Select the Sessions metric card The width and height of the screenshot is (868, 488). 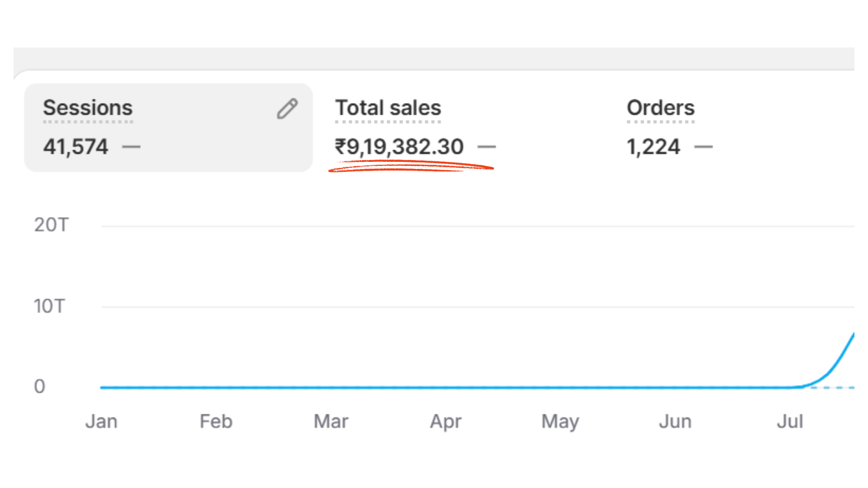pyautogui.click(x=168, y=128)
